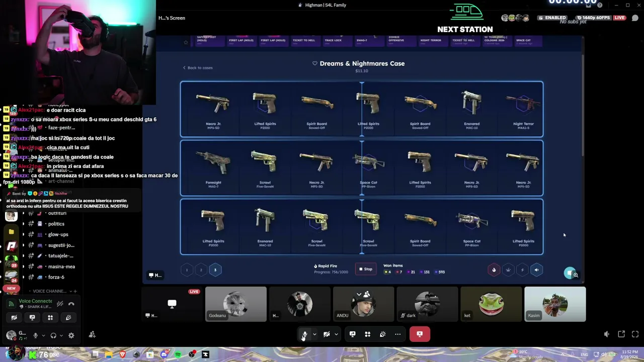644x362 pixels.
Task: Open the 1440p 60FPS stream quality badge
Action: [x=594, y=18]
